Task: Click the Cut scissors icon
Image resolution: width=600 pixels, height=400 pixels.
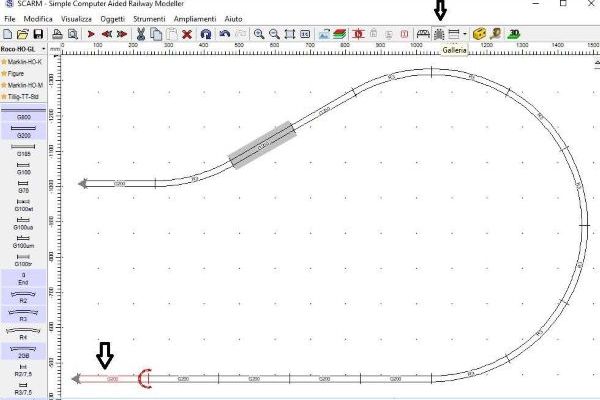Action: [140, 34]
